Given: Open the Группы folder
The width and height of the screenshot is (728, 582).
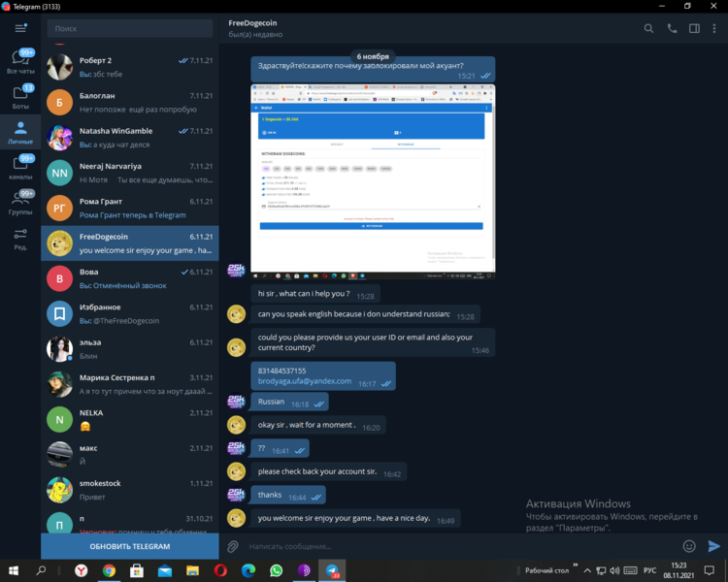Looking at the screenshot, I should [20, 203].
